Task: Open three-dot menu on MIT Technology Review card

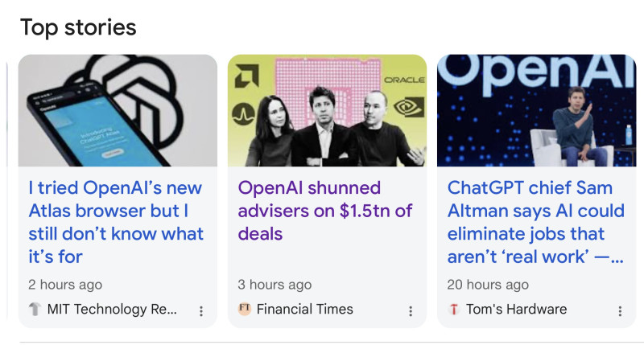Action: [201, 311]
